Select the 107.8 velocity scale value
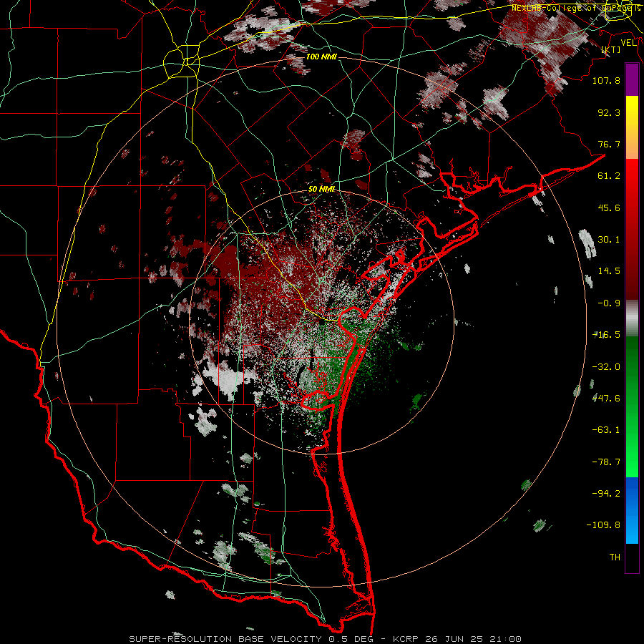644x644 pixels. [x=606, y=80]
